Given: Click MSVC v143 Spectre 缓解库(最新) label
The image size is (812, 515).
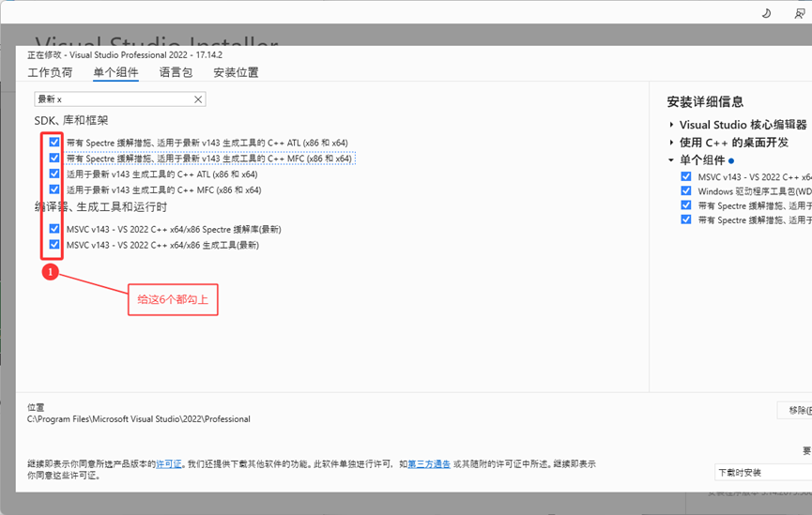Looking at the screenshot, I should tap(174, 229).
